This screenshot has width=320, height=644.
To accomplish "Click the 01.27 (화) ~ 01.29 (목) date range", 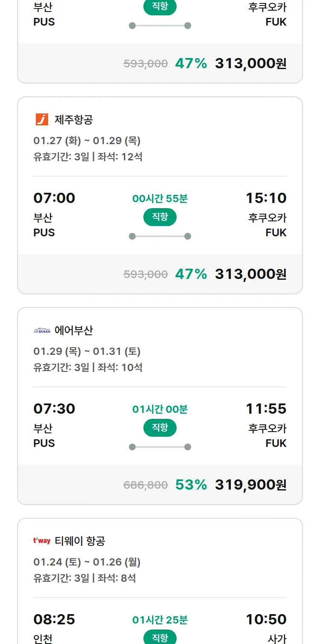I will [87, 140].
